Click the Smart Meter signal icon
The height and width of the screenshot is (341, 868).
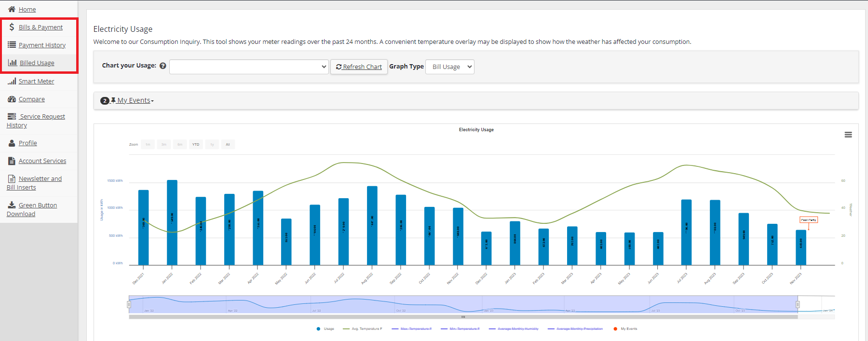(x=12, y=81)
